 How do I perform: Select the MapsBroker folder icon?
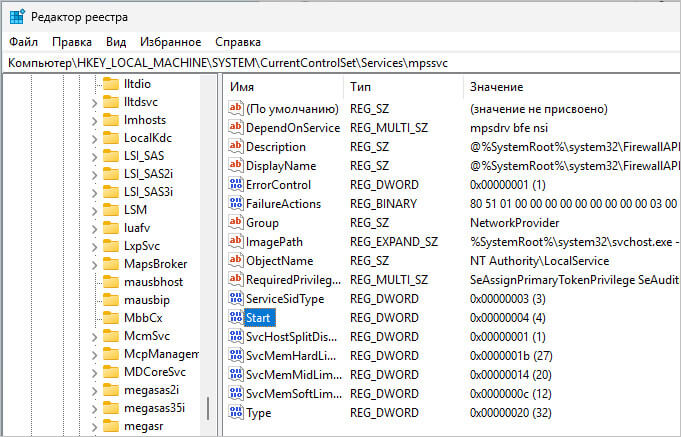[x=111, y=264]
